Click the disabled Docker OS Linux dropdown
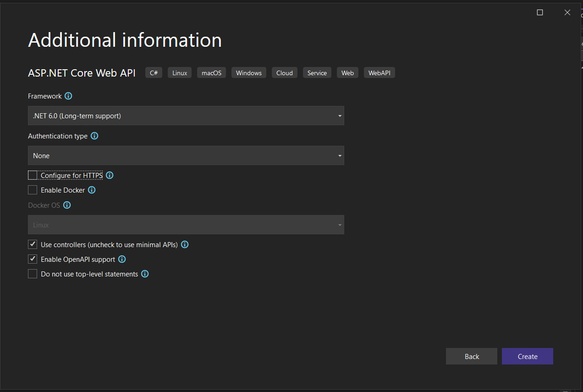583x392 pixels. click(186, 225)
